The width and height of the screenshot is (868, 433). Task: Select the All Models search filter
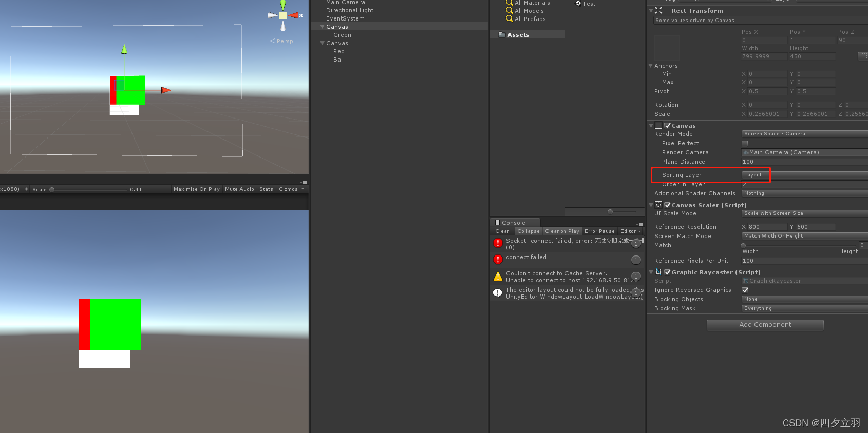tap(525, 11)
